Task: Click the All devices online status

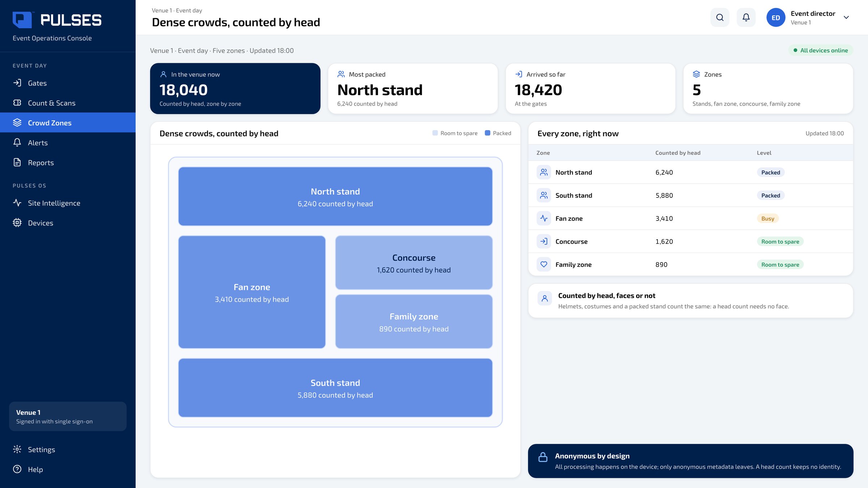Action: click(820, 50)
